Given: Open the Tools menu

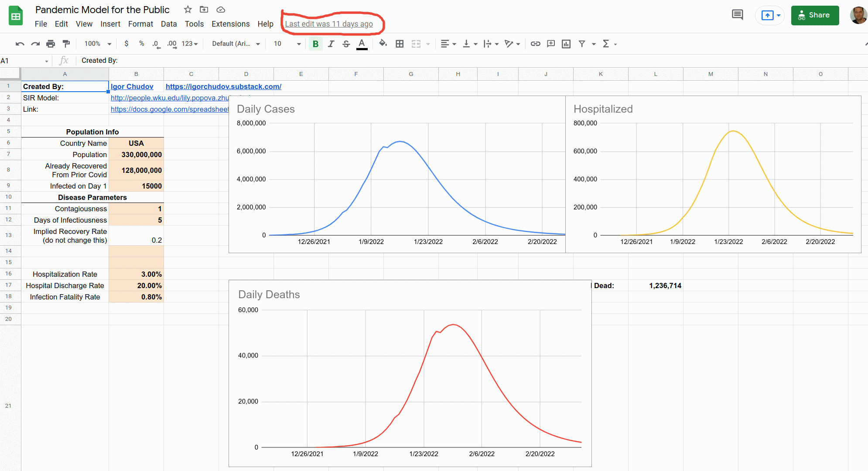Looking at the screenshot, I should [194, 24].
